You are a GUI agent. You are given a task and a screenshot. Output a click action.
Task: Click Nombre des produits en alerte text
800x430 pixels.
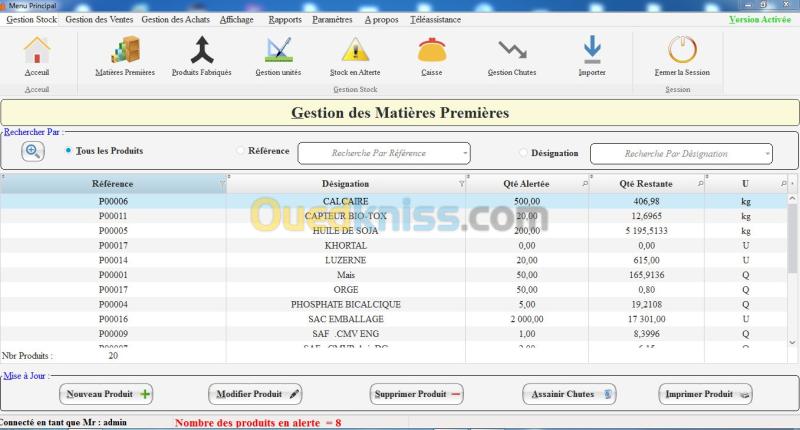pos(258,423)
